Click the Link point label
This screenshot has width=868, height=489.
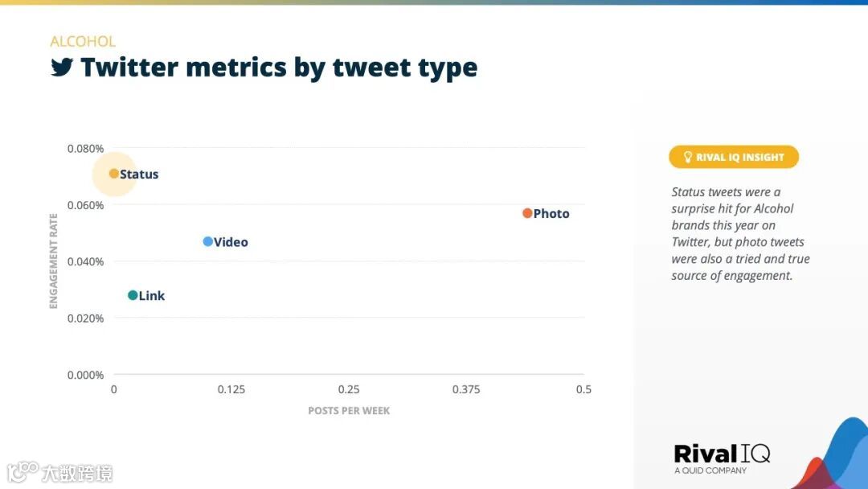pos(152,296)
